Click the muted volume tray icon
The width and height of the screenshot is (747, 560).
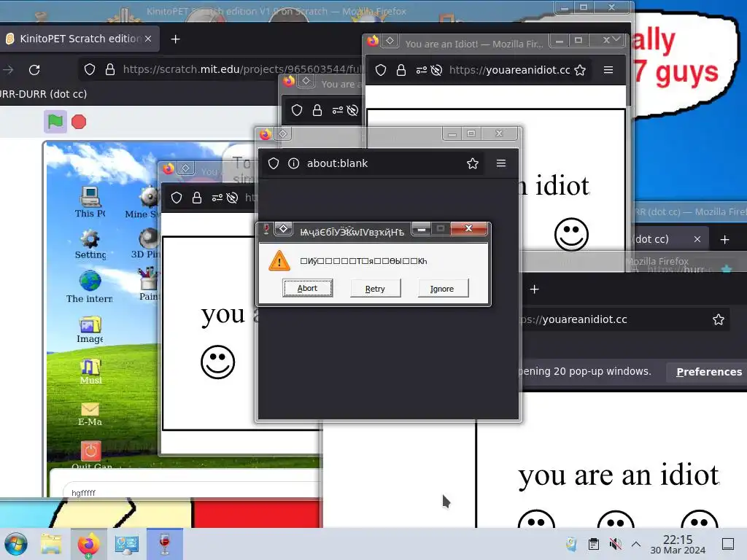pos(615,544)
